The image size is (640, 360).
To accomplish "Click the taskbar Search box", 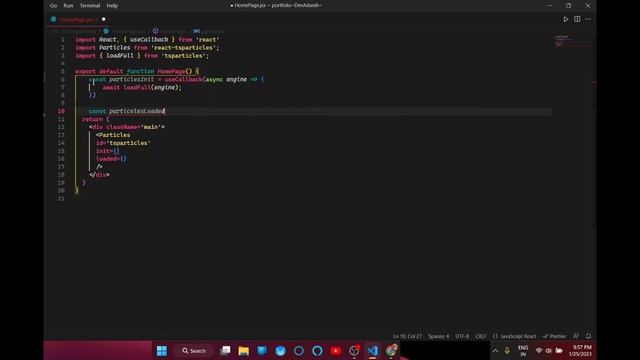I will tap(194, 351).
